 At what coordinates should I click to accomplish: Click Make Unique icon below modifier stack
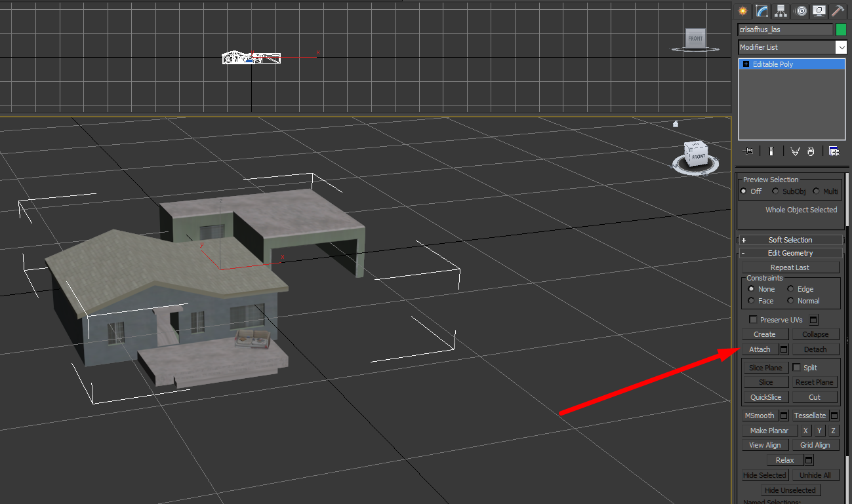(x=796, y=151)
